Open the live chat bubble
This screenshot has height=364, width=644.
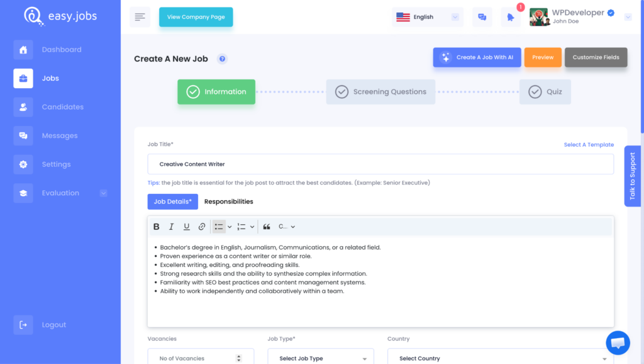[618, 343]
